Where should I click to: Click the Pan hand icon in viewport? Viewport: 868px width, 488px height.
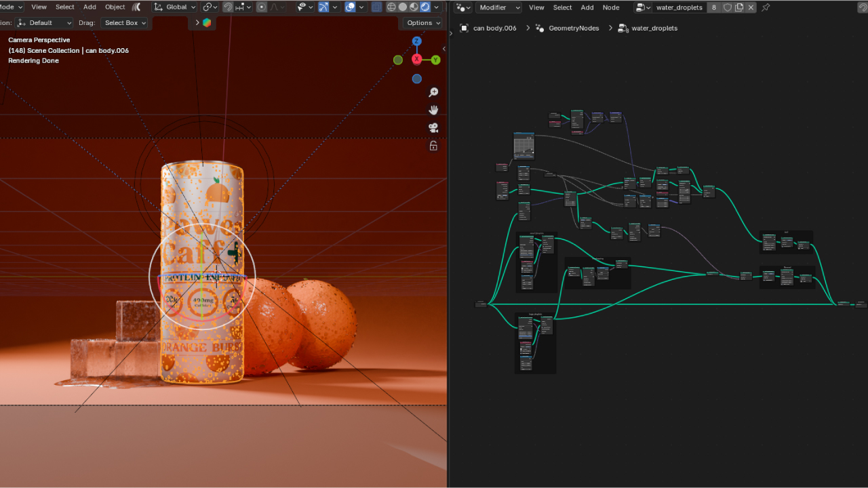[x=433, y=110]
